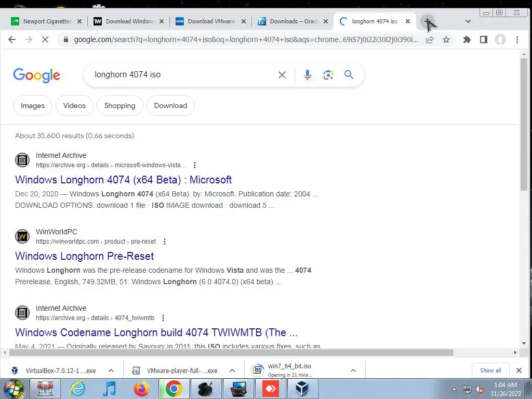The height and width of the screenshot is (399, 532).
Task: Open Chrome's three-dot menu
Action: [517, 39]
